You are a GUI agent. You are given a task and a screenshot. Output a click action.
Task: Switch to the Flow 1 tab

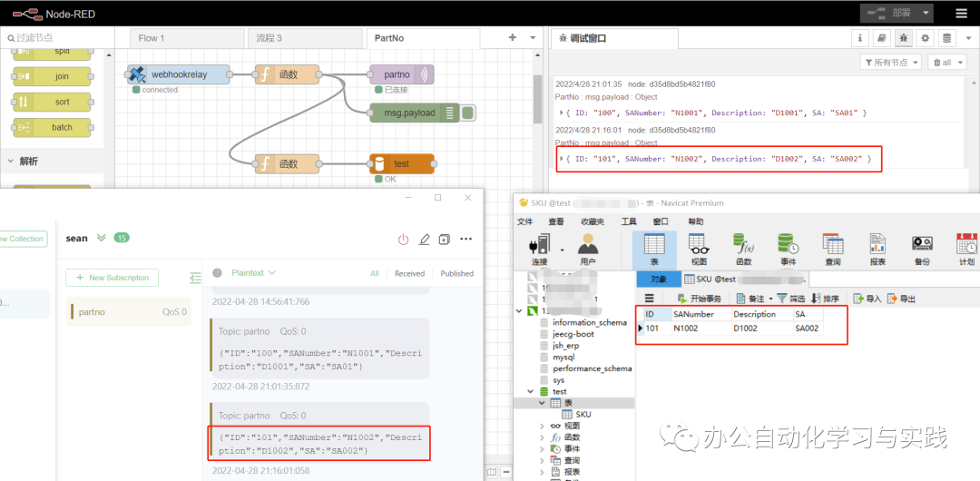[x=186, y=38]
